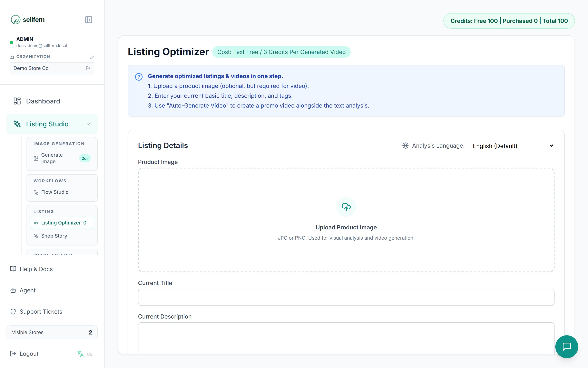Image resolution: width=588 pixels, height=368 pixels.
Task: Click the Analysis Language globe icon
Action: point(405,146)
